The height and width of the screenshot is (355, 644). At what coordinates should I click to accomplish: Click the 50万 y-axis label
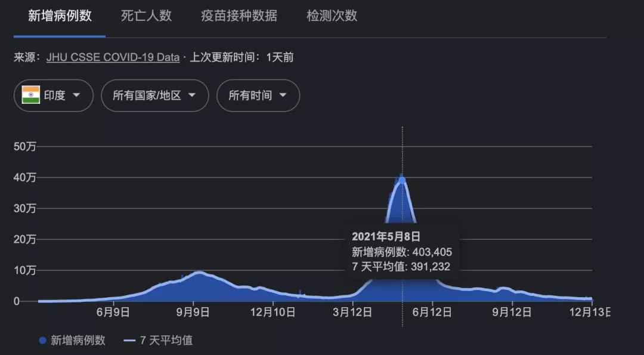click(x=25, y=147)
